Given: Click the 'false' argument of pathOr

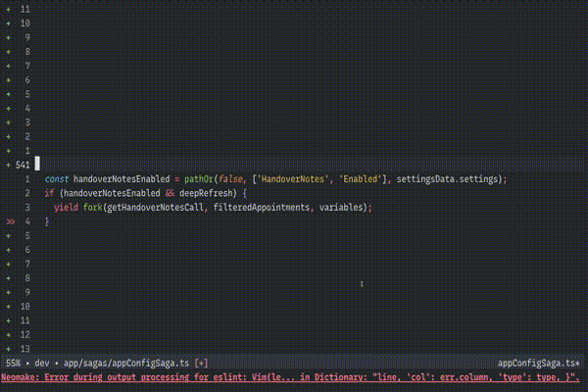Looking at the screenshot, I should pos(230,179).
